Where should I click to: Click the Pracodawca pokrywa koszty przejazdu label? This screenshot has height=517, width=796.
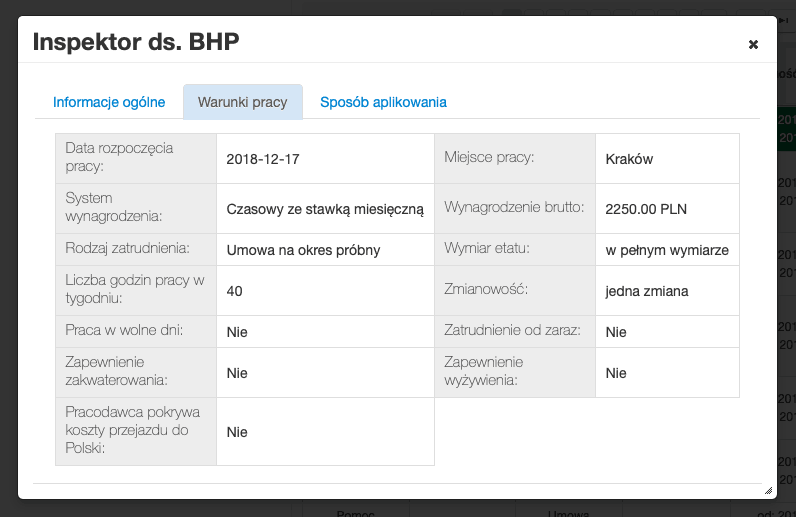[133, 430]
